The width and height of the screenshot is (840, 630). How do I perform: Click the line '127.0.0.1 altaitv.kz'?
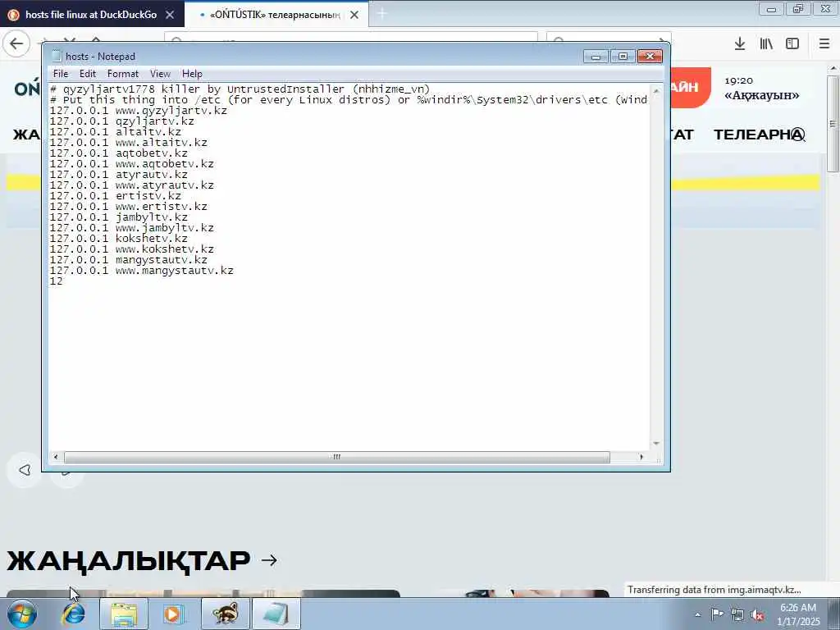click(115, 132)
